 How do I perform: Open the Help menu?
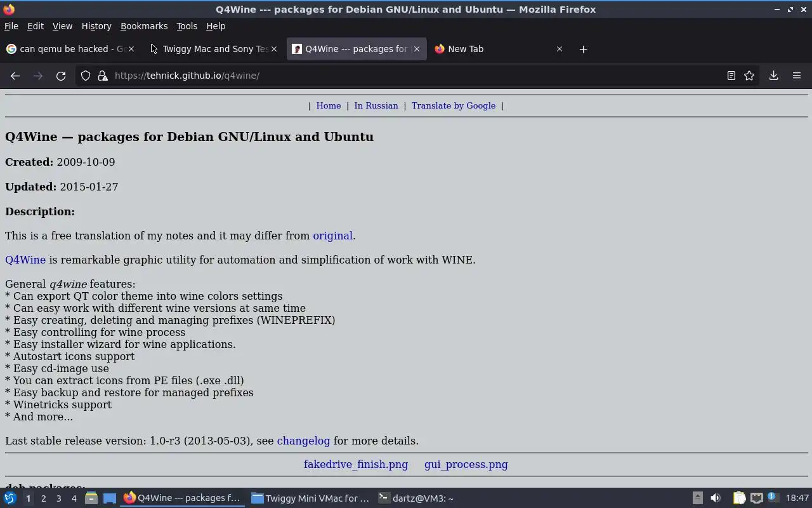[x=216, y=26]
